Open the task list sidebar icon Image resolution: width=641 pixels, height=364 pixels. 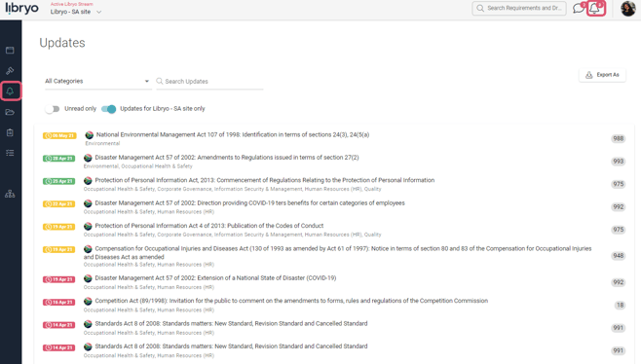pos(10,153)
